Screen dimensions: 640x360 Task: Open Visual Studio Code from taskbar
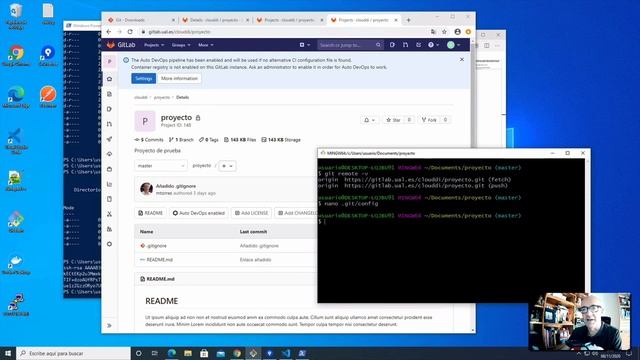click(x=286, y=353)
